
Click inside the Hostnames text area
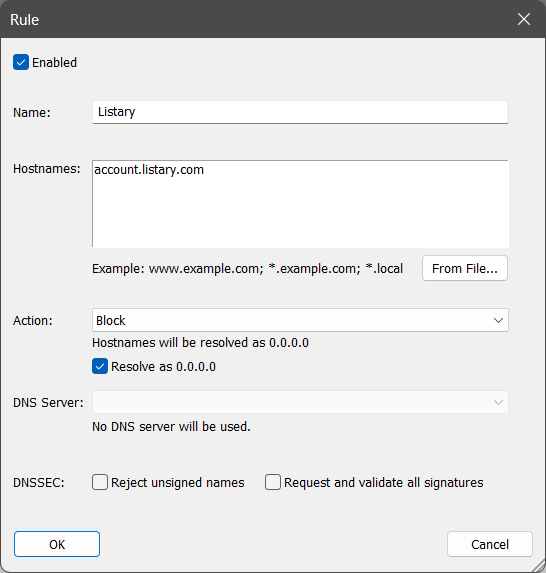coord(300,204)
